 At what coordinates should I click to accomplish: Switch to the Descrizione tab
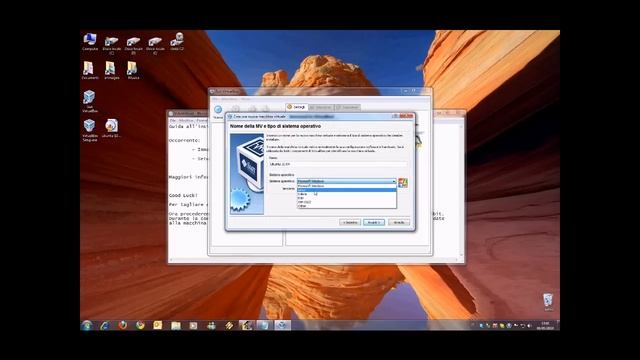pos(348,107)
